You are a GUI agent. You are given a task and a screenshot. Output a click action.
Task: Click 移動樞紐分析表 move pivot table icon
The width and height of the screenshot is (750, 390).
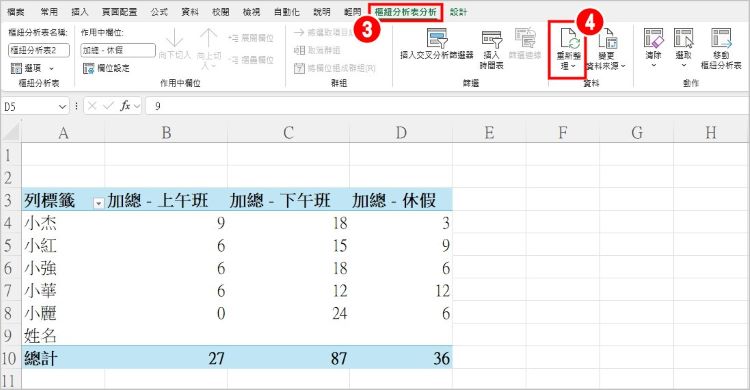(x=721, y=38)
